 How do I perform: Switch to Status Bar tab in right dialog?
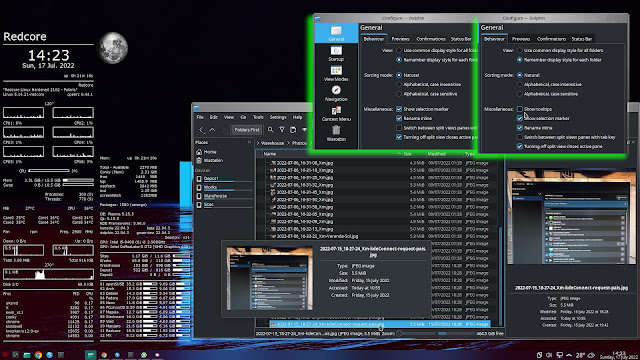tap(582, 39)
